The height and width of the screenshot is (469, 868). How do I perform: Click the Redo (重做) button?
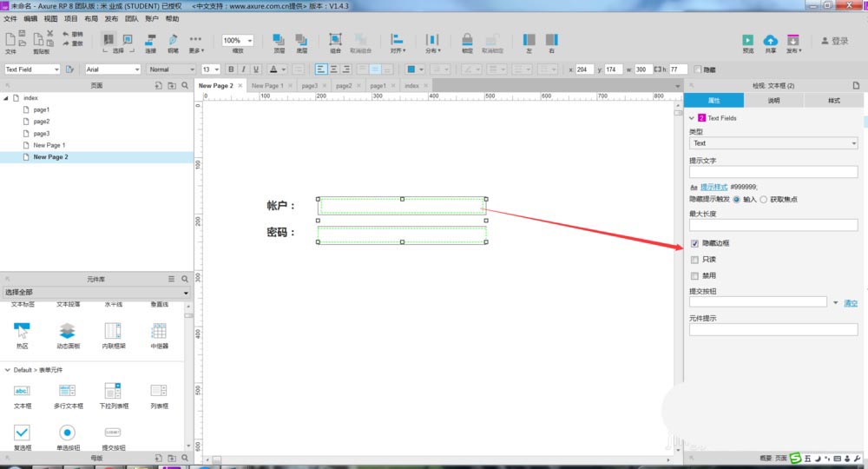[72, 43]
